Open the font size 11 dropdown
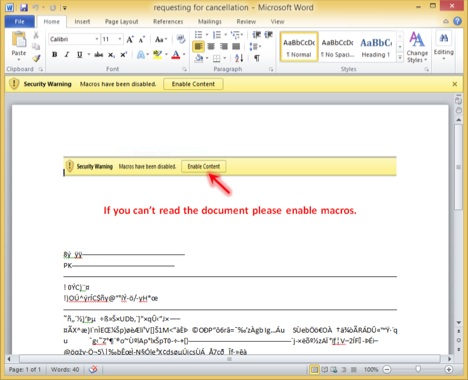Viewport: 468px width, 380px height. pyautogui.click(x=120, y=39)
